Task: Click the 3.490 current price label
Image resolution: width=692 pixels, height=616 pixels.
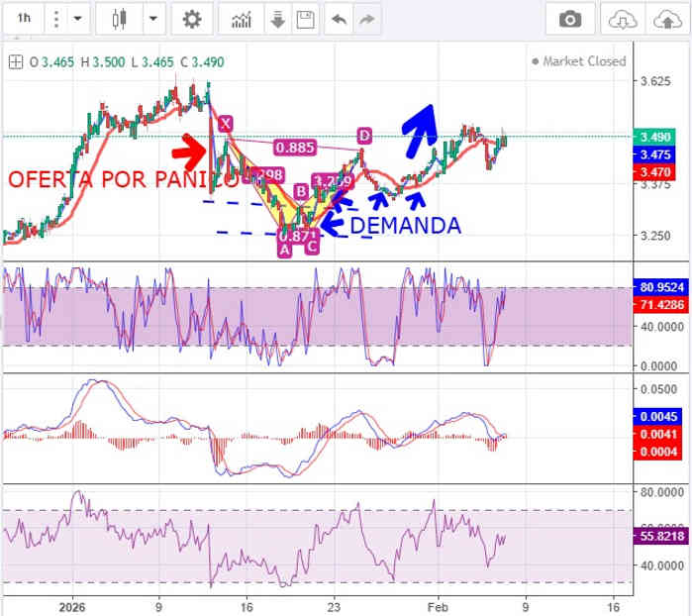Action: coord(657,137)
